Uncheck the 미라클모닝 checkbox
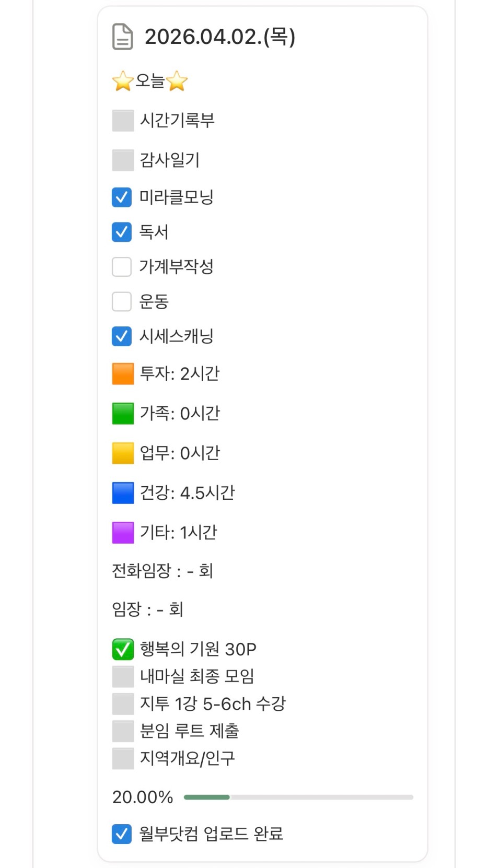 coord(122,197)
